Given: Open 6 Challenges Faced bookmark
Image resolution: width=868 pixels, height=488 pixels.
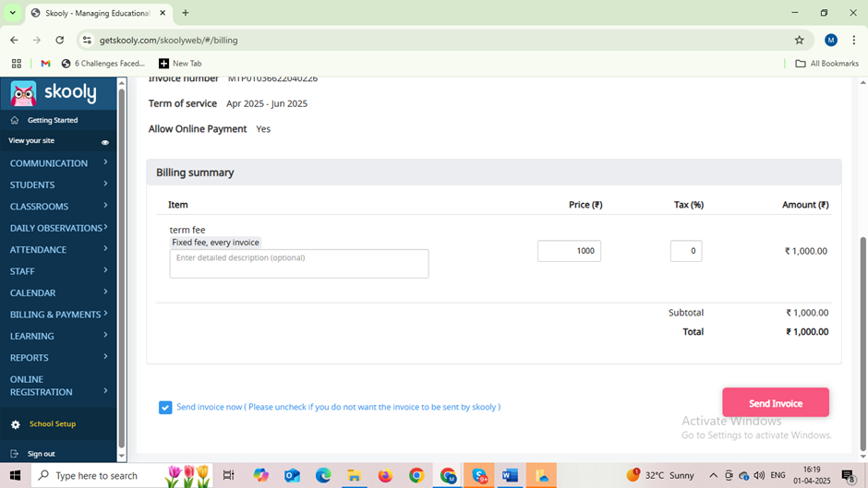Looking at the screenshot, I should [x=103, y=64].
